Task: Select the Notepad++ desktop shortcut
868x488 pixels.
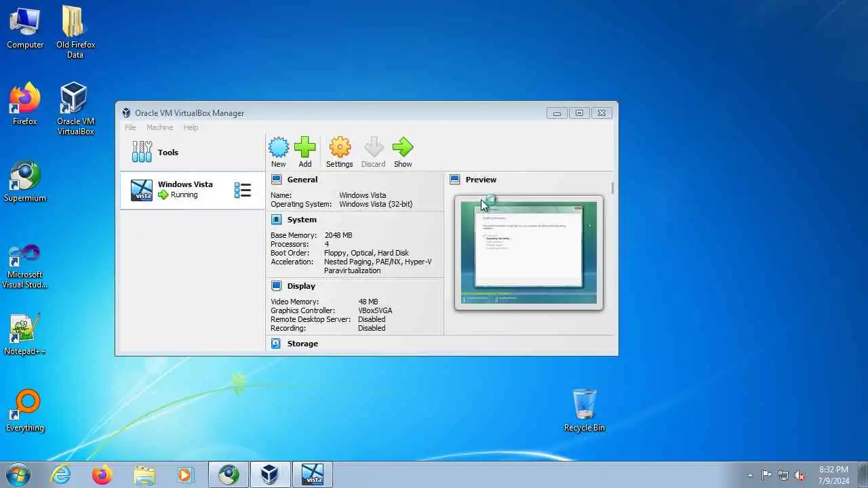Action: point(25,334)
